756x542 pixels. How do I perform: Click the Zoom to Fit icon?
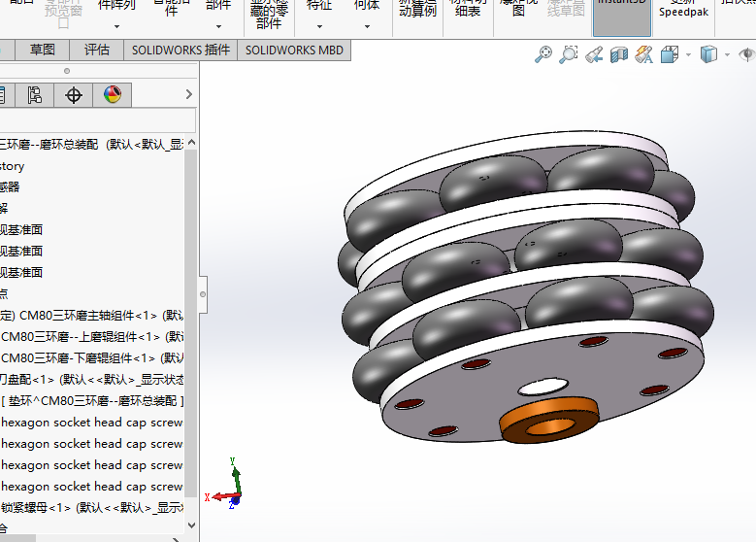pos(543,55)
